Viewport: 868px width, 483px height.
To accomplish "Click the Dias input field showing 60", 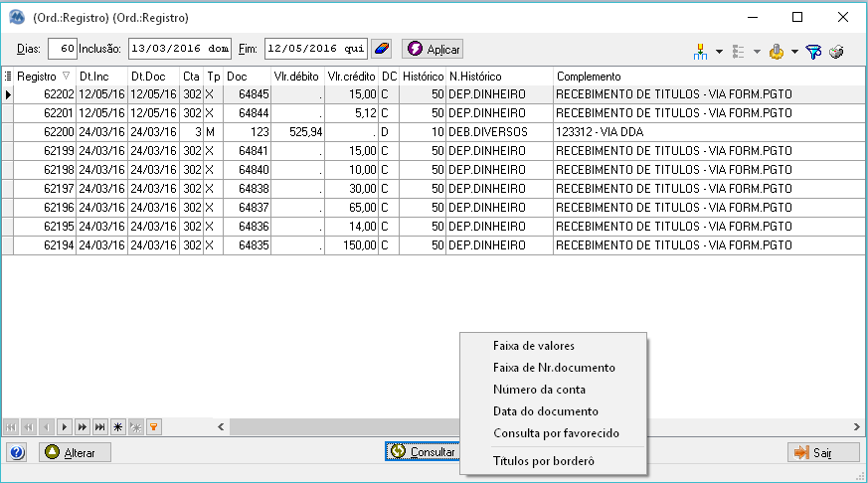I will [x=62, y=49].
